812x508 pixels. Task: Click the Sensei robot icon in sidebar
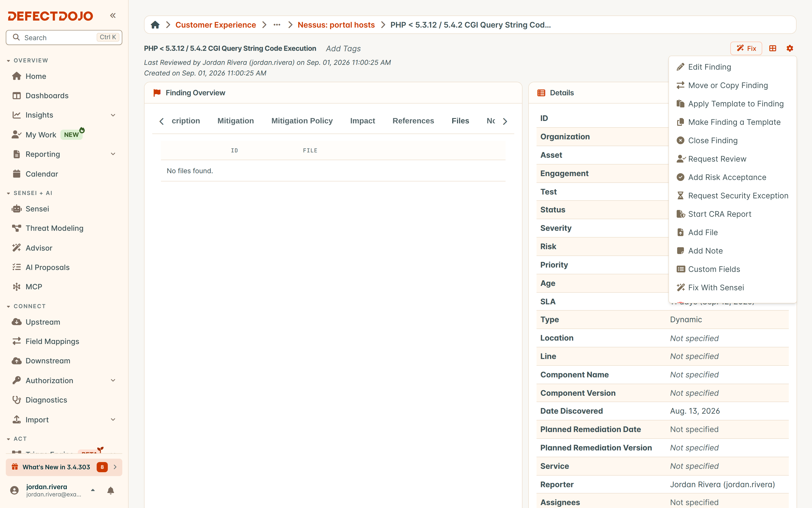pyautogui.click(x=16, y=209)
